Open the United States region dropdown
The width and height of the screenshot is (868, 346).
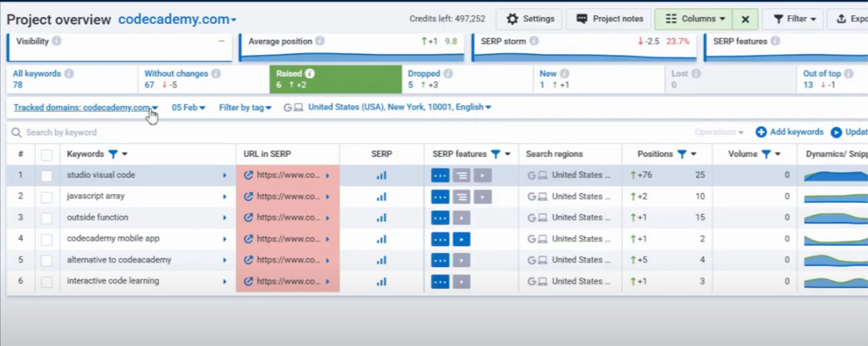pos(400,107)
